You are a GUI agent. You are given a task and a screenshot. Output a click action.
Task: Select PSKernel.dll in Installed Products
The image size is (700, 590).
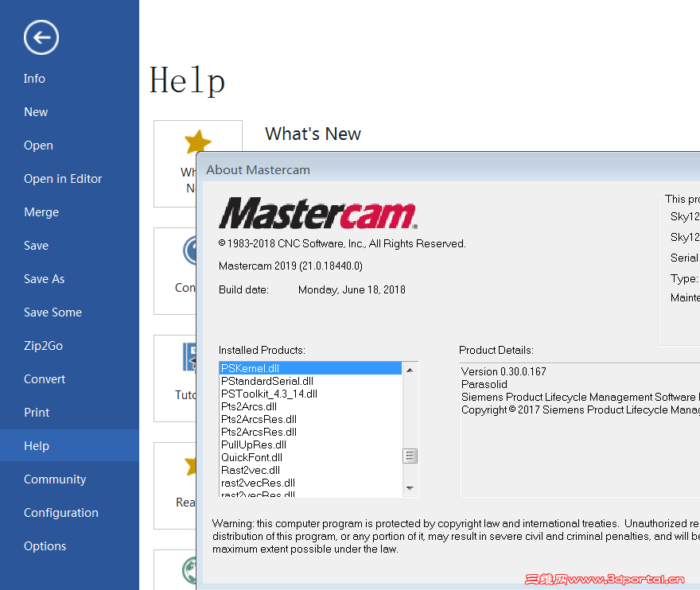click(x=310, y=368)
